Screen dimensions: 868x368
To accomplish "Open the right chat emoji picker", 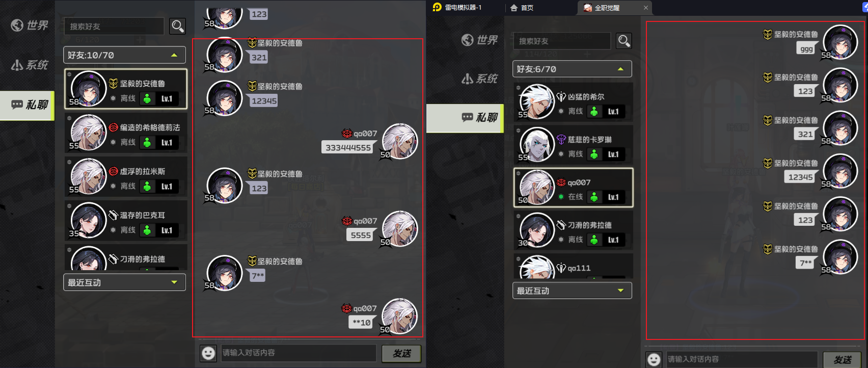I will [x=654, y=359].
